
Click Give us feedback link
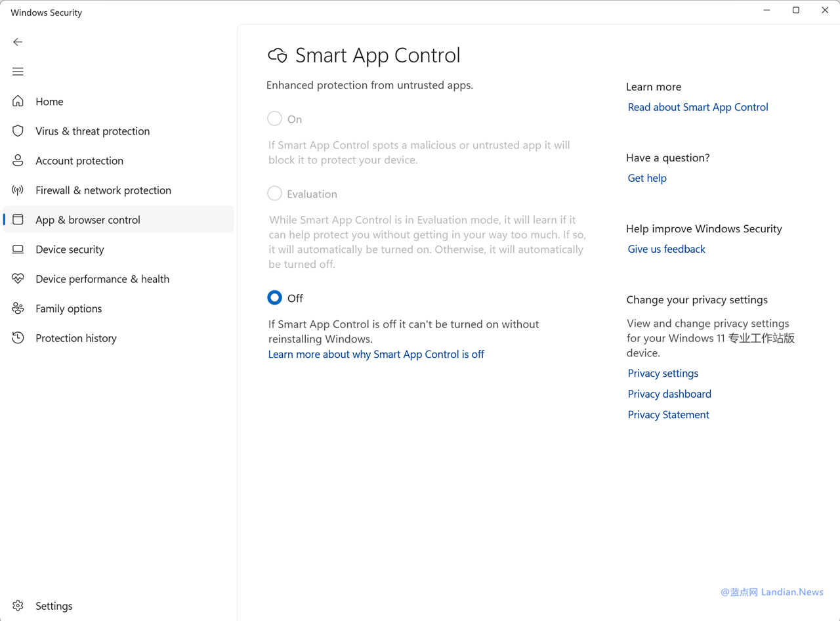click(666, 249)
